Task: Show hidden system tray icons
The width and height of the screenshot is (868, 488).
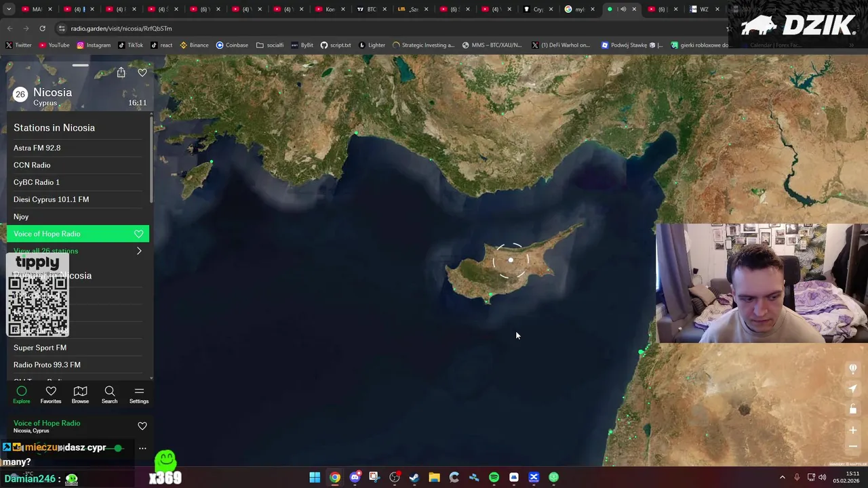Action: pos(782,477)
